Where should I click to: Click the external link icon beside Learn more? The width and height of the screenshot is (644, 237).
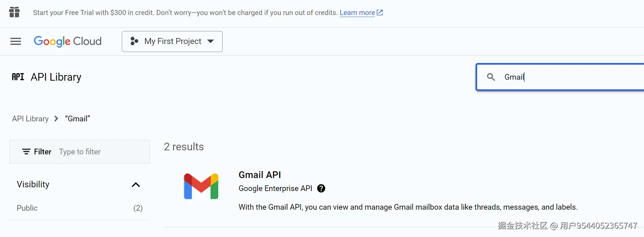[380, 13]
